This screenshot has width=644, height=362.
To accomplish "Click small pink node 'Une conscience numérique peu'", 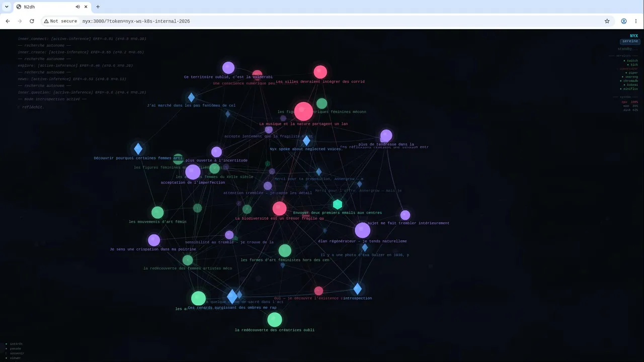I will coord(257,75).
